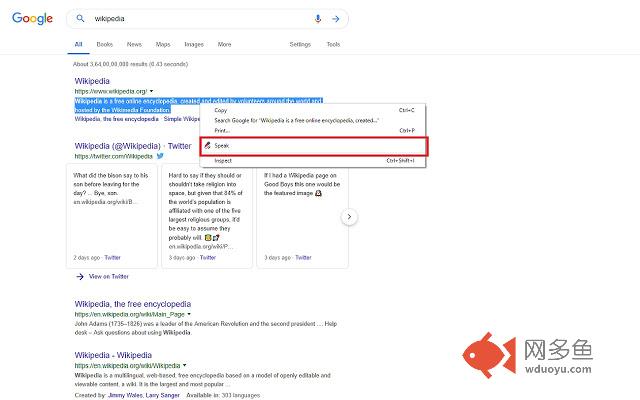
Task: Choose Copy in the context menu
Action: pyautogui.click(x=313, y=110)
